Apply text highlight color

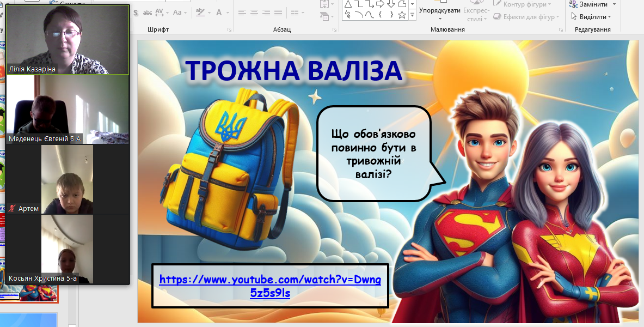point(200,13)
